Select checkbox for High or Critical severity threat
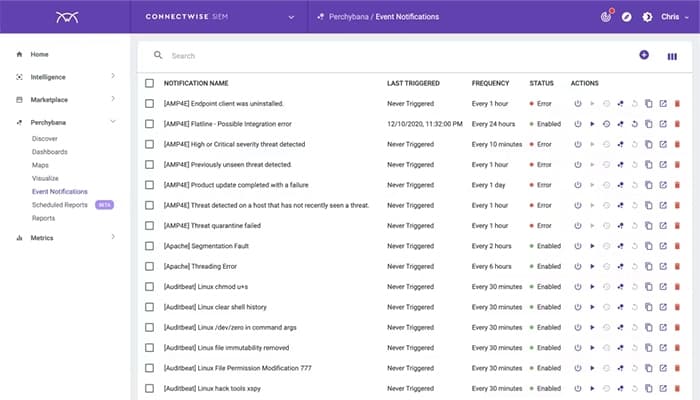Viewport: 700px width, 400px height. pos(150,145)
